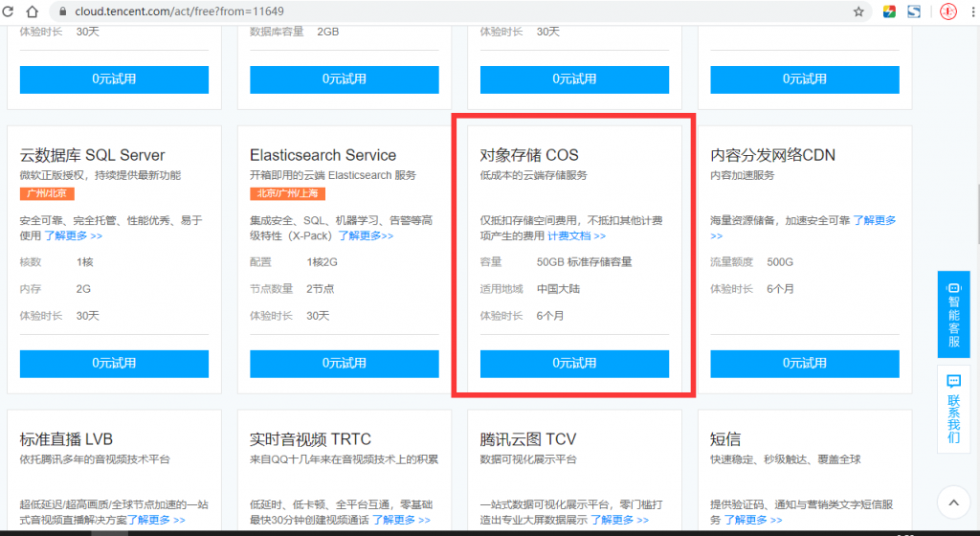
Task: Click the 标准直播 LVB title
Action: click(x=66, y=439)
